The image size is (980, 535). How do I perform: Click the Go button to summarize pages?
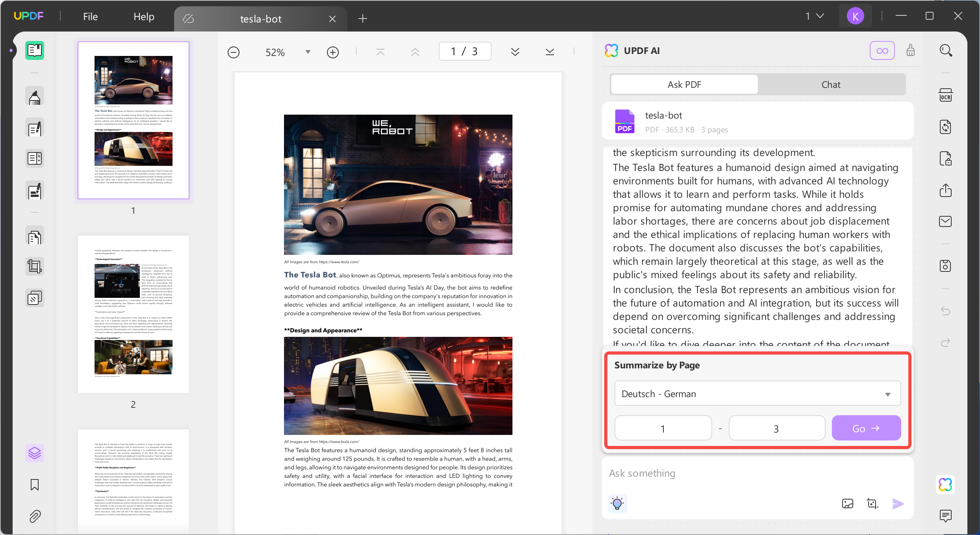866,428
